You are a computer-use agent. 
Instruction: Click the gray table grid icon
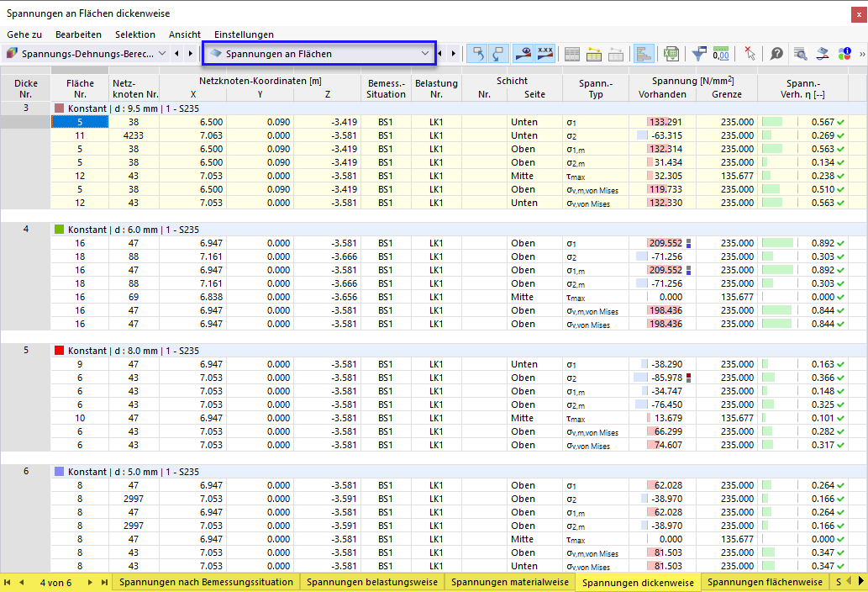coord(572,54)
